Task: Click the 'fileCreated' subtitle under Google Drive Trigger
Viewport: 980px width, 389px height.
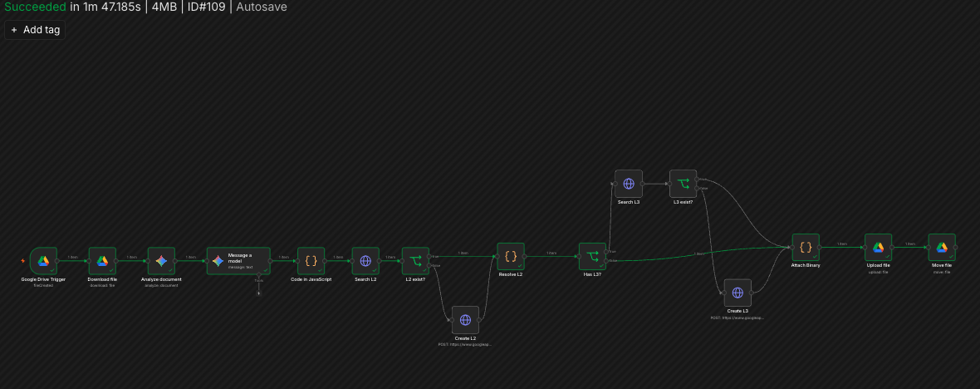Action: pos(43,285)
